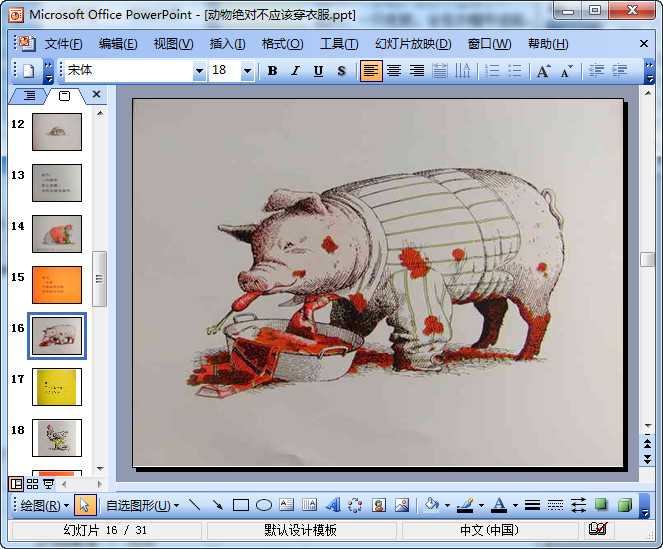Open the font size dropdown arrow
The image size is (663, 549).
coord(247,71)
